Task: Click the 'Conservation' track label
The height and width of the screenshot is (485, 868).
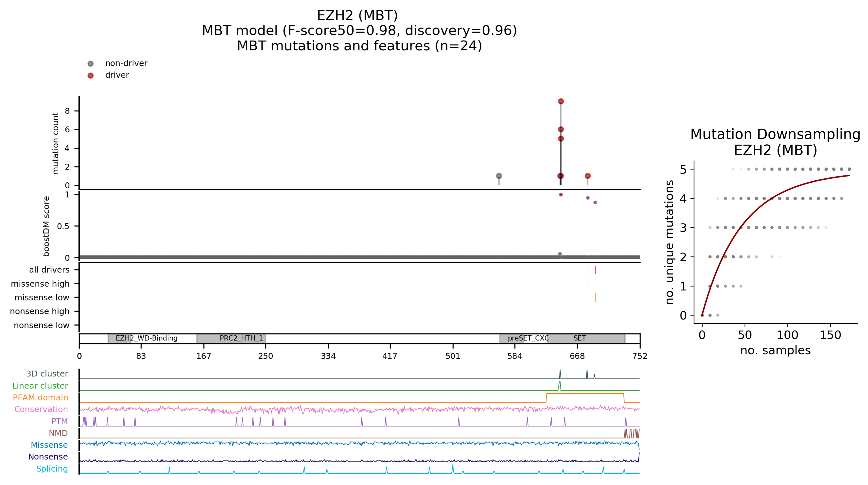Action: [41, 410]
